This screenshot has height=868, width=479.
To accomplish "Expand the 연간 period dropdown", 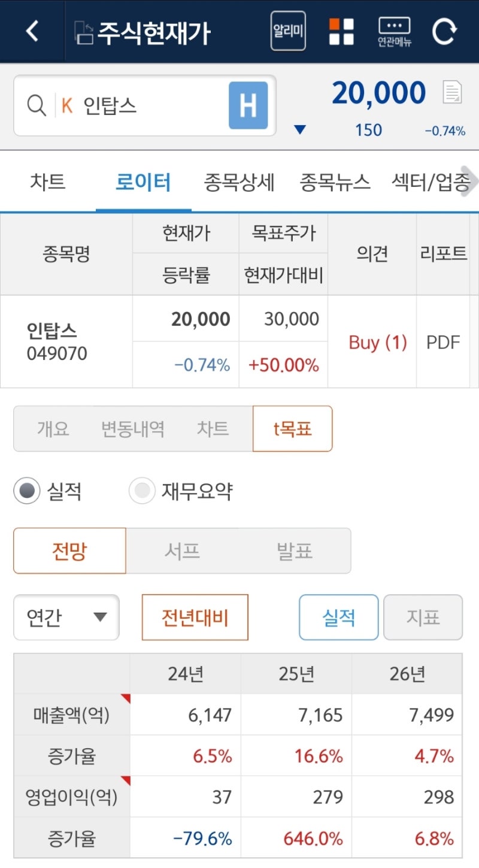I will pyautogui.click(x=66, y=617).
